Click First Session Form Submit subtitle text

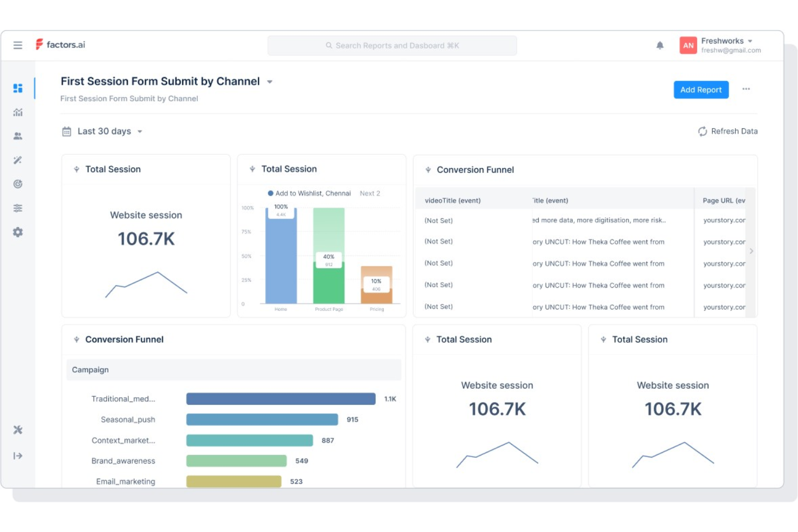pos(129,99)
